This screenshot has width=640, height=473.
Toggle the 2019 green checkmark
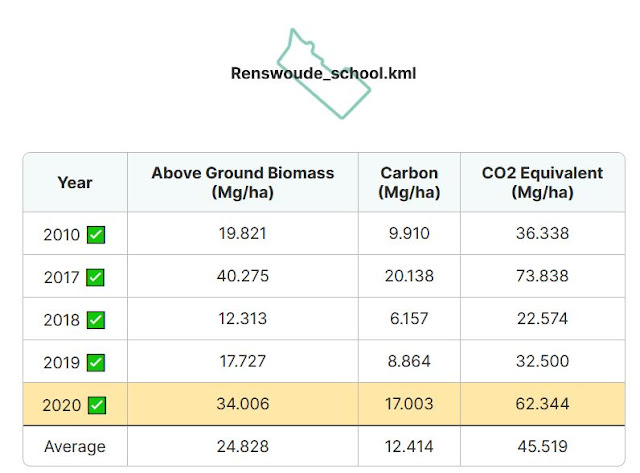(x=96, y=362)
